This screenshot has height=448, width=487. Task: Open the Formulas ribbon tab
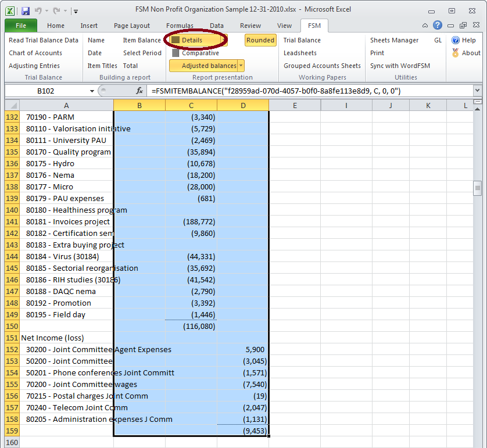pos(180,26)
